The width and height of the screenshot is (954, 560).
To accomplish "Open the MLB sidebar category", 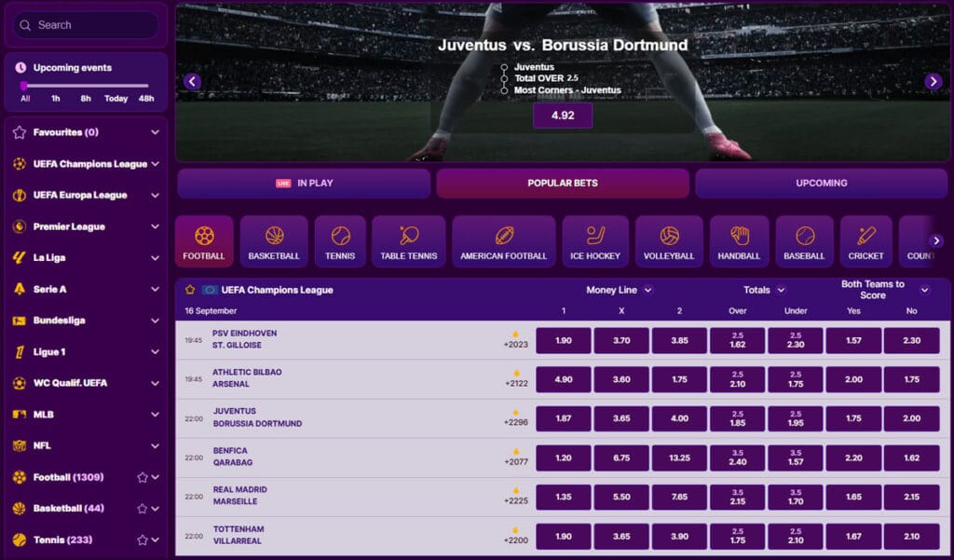I will (86, 415).
